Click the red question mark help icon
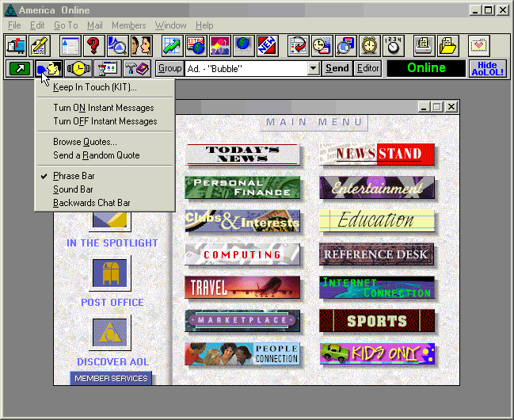Viewport: 514px width, 420px height. click(93, 45)
